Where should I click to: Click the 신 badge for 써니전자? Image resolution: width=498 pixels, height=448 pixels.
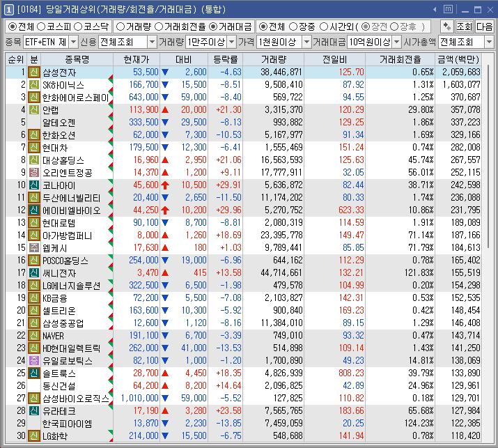click(x=33, y=273)
